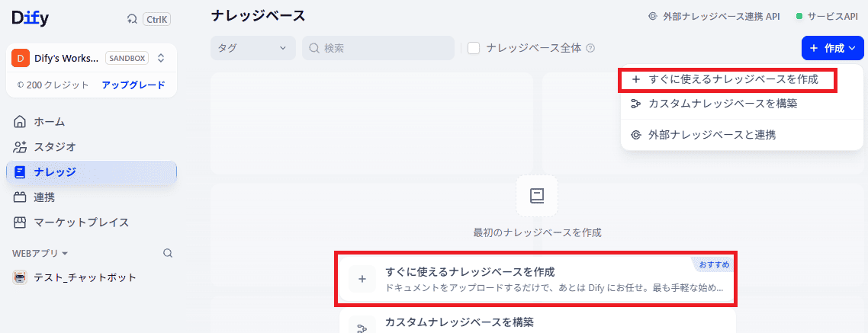This screenshot has height=333, width=868.
Task: Click the Dify logo
Action: click(x=31, y=18)
